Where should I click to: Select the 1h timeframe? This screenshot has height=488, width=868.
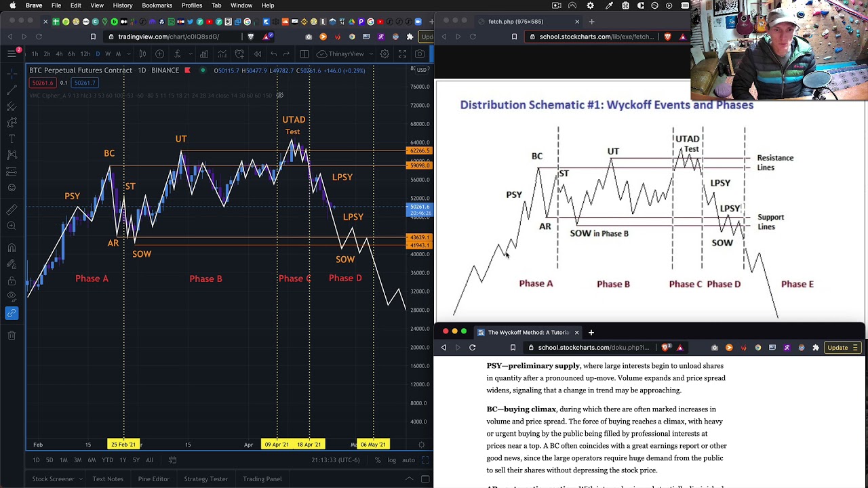[35, 54]
